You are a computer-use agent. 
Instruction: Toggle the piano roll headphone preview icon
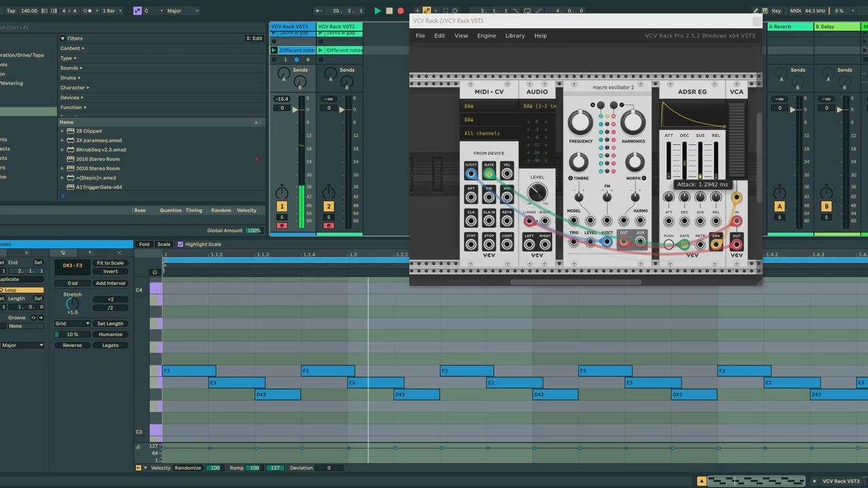[x=155, y=272]
